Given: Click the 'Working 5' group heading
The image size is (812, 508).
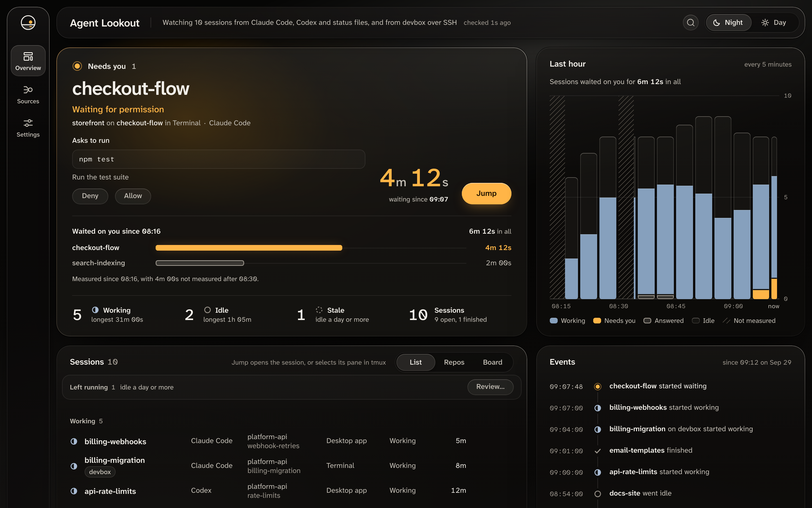Looking at the screenshot, I should point(86,421).
